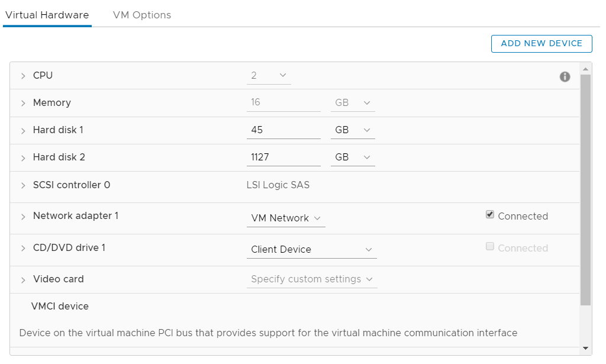Toggle CD/DVD drive 1 Connected checkbox
This screenshot has height=364, width=606.
click(489, 246)
